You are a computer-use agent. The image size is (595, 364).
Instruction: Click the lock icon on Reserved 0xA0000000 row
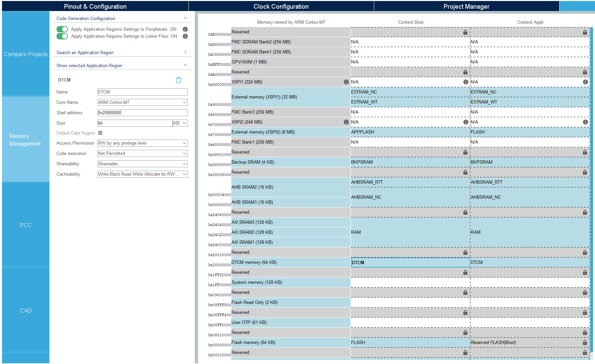click(465, 72)
